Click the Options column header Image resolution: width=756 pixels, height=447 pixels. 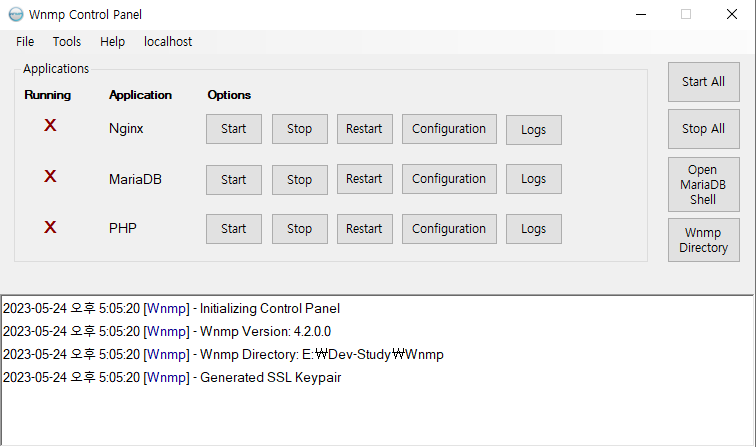pos(229,95)
